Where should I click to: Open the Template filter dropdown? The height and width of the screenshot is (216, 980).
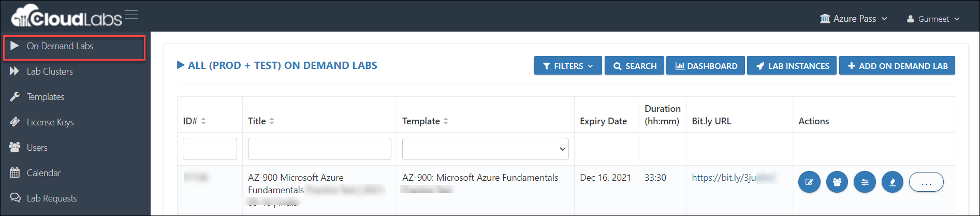click(x=486, y=149)
